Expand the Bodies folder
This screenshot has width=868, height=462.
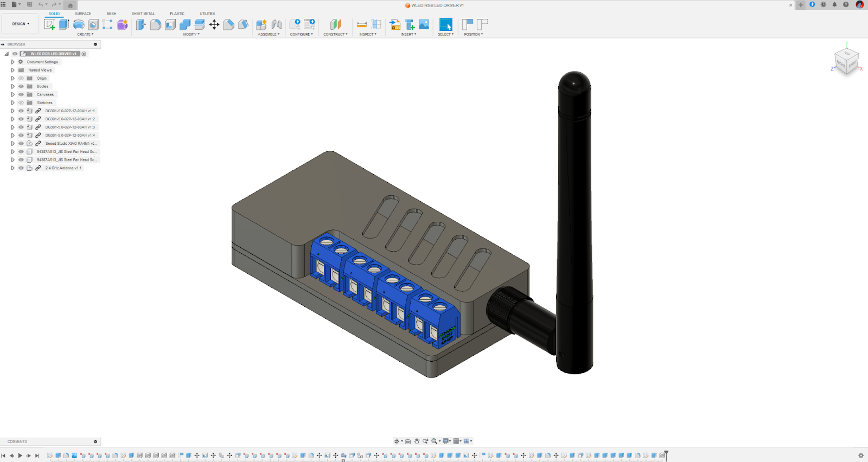click(12, 86)
